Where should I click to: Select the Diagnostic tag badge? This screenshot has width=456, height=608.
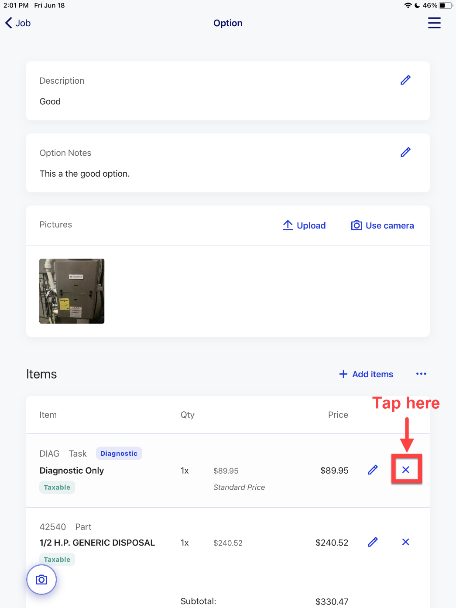click(119, 453)
